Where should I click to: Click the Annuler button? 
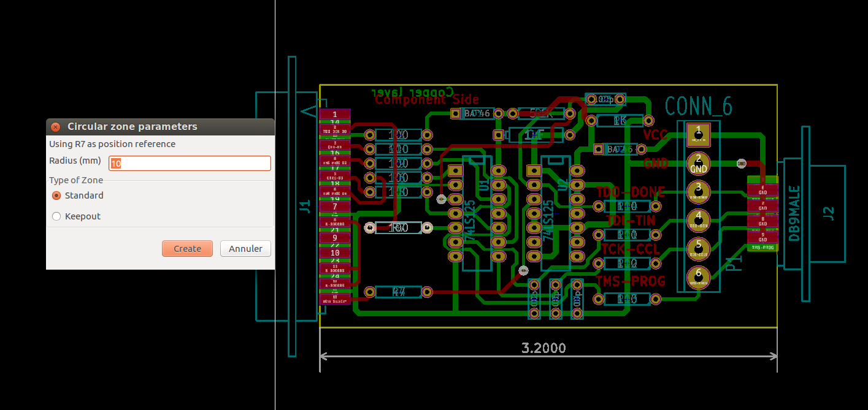(x=245, y=248)
